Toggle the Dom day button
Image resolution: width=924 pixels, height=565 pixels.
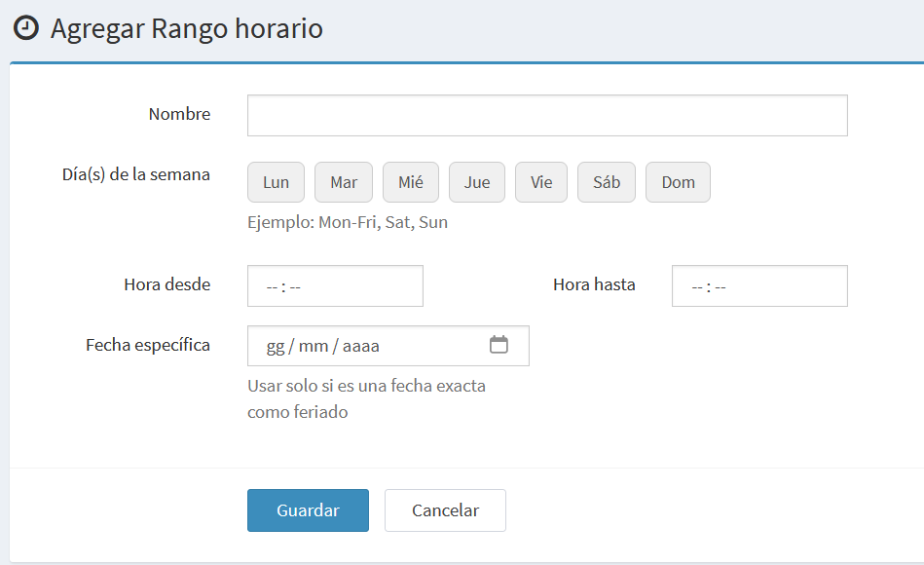pos(678,182)
